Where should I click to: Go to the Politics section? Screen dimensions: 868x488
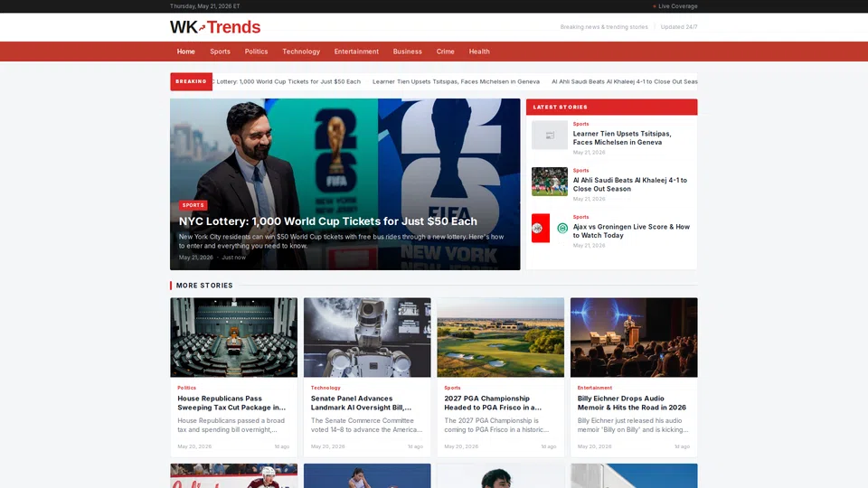[x=256, y=52]
